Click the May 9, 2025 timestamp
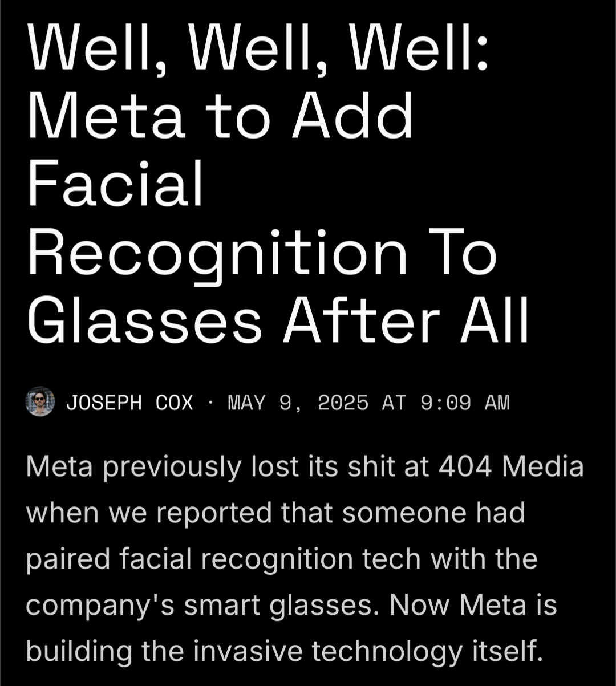Viewport: 616px width, 686px height. pos(368,403)
